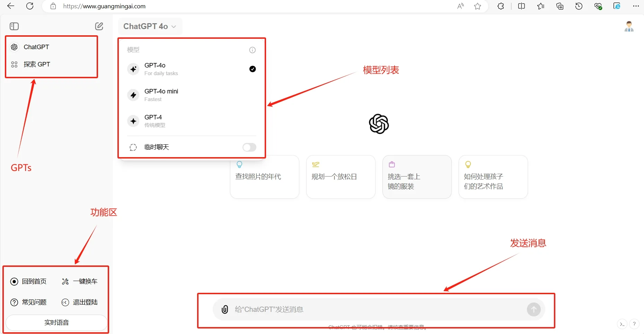Collapse the sidebar with panel icon
Screen dimensions: 644x334
[14, 26]
